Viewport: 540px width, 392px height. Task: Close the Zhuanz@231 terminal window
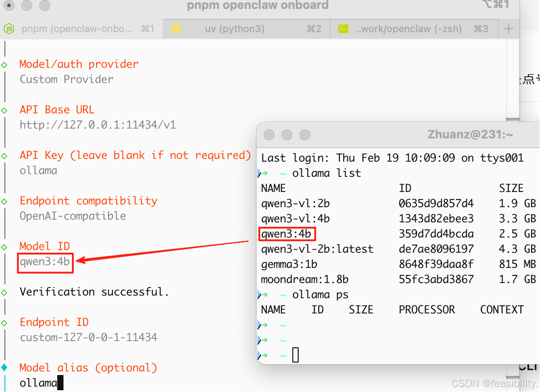[x=269, y=135]
